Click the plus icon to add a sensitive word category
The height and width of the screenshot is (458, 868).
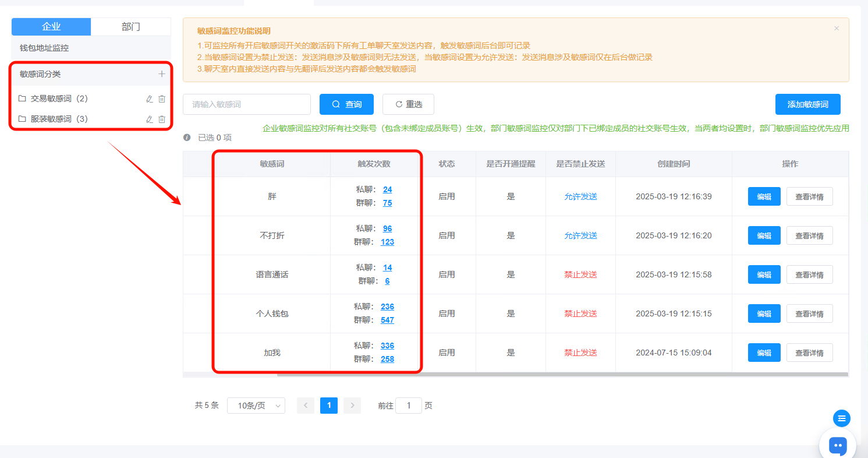(162, 75)
